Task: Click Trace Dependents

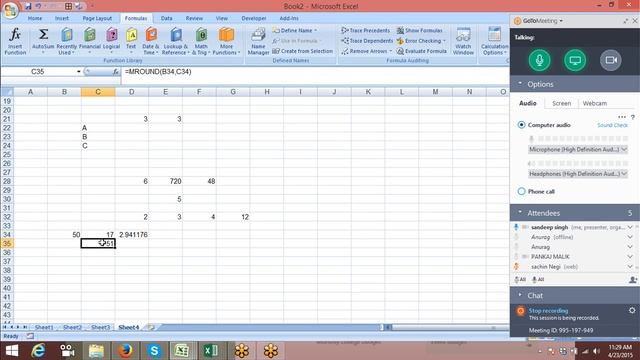Action: [x=367, y=41]
